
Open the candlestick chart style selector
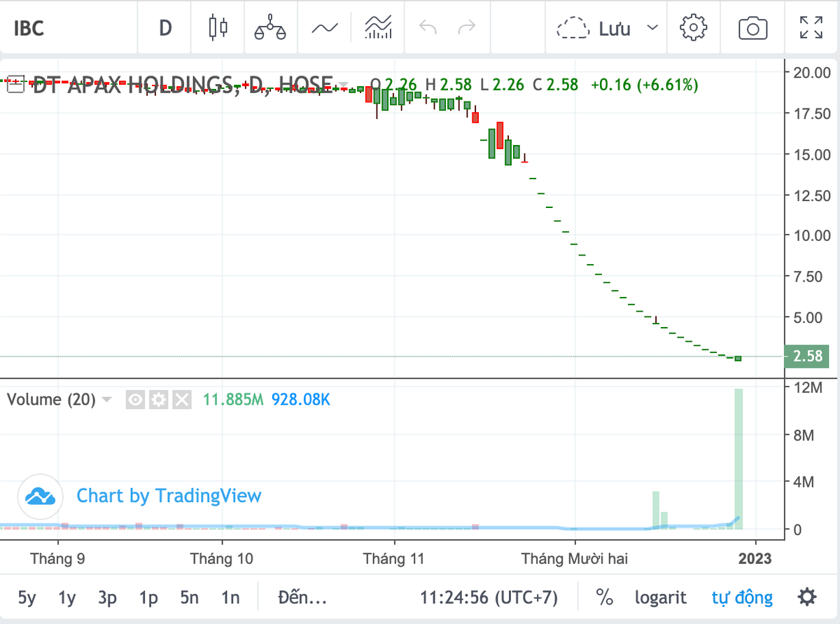(x=218, y=28)
